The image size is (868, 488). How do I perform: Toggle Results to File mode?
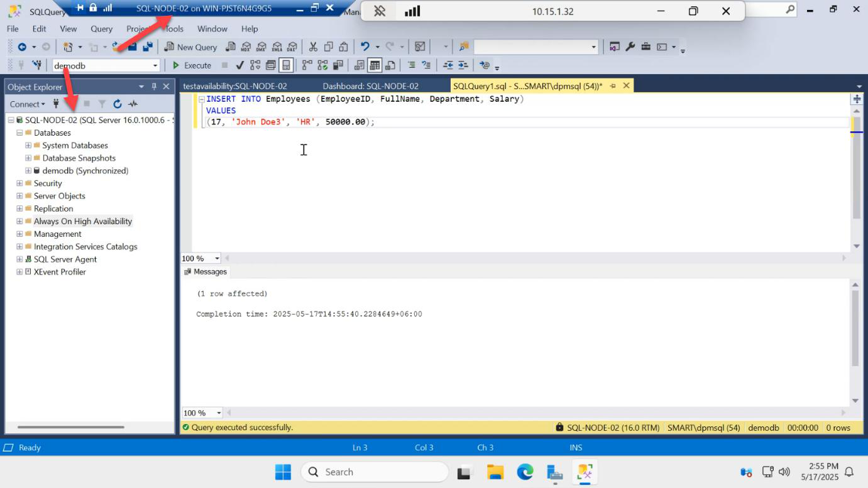pos(390,65)
